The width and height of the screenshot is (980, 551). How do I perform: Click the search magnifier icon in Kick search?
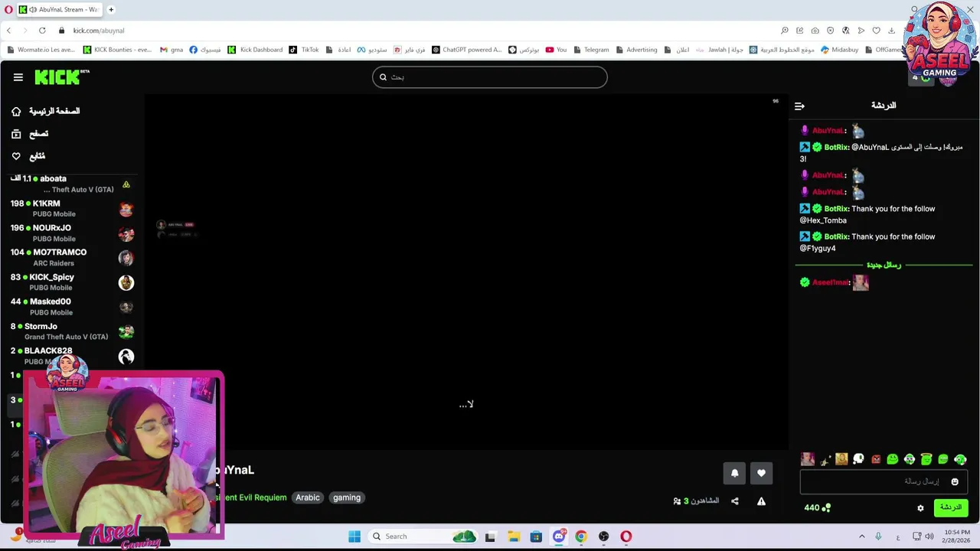coord(383,77)
